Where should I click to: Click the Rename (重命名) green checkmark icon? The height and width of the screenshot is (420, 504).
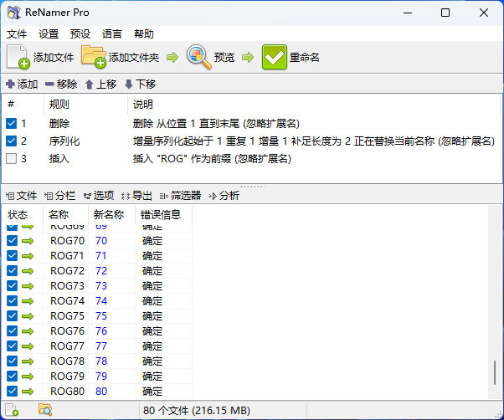coord(274,57)
